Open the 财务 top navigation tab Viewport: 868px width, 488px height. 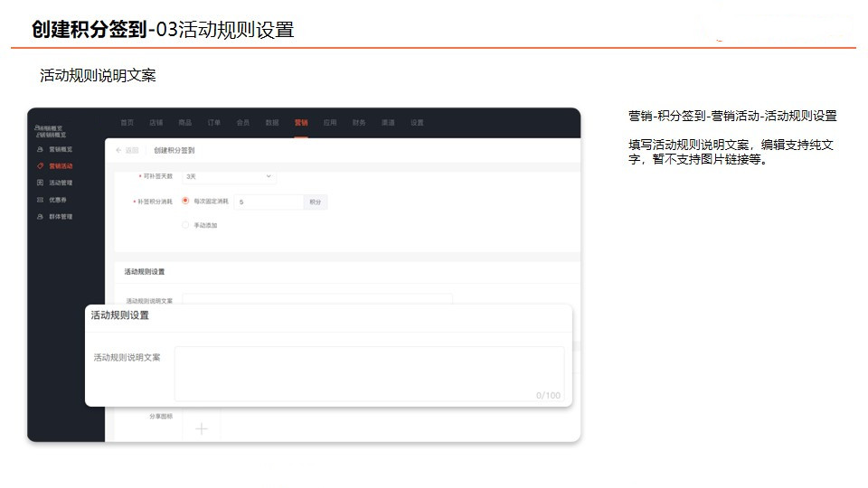click(x=359, y=123)
